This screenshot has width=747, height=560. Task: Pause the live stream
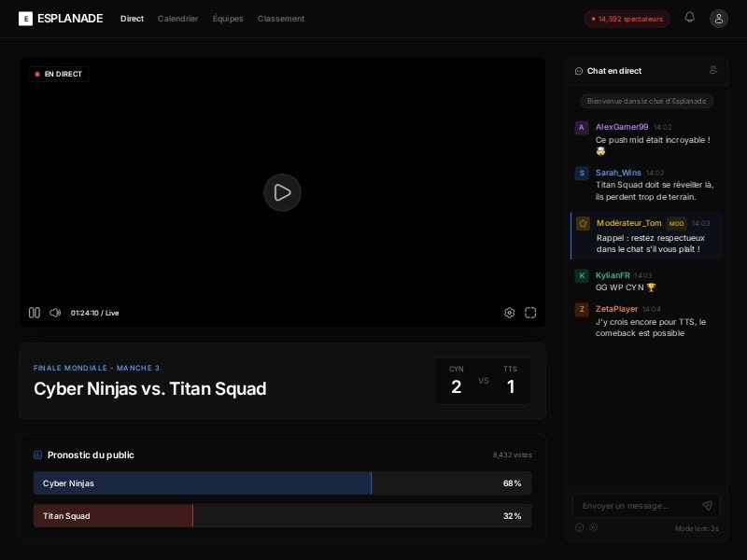[x=35, y=313]
